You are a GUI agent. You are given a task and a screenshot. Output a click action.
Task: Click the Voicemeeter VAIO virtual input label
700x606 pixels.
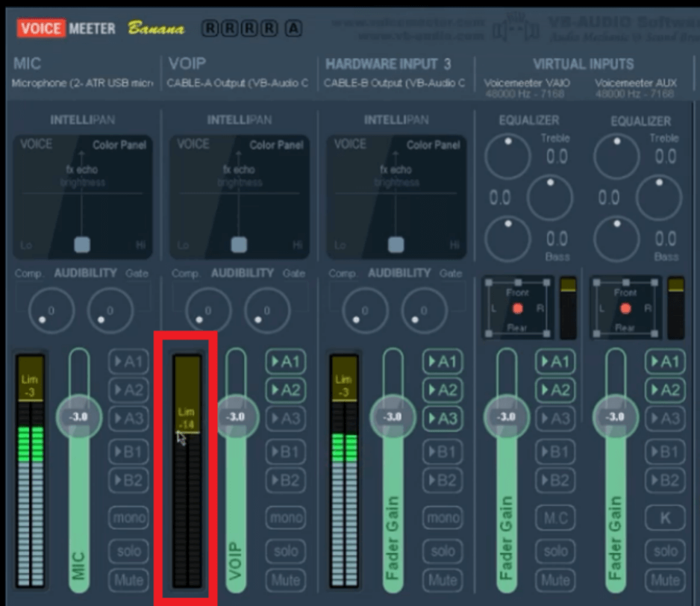527,83
